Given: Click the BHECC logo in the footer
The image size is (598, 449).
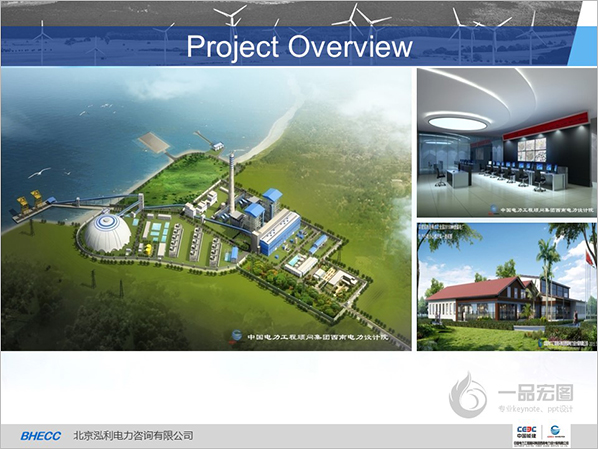Looking at the screenshot, I should pyautogui.click(x=40, y=436).
